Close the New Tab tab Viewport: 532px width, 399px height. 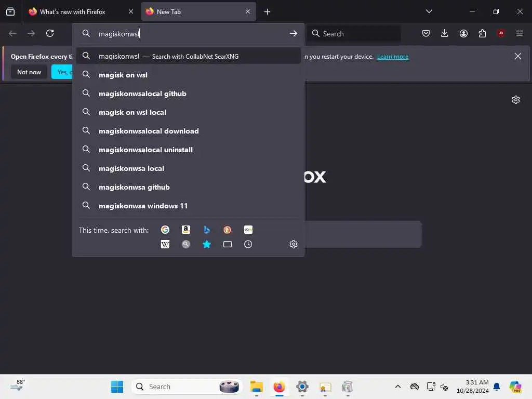tap(248, 11)
